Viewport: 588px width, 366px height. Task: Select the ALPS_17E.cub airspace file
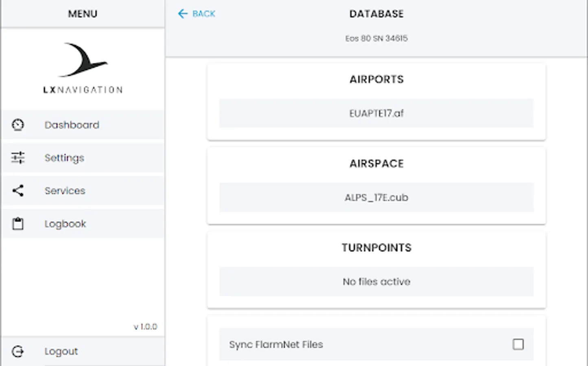(376, 198)
